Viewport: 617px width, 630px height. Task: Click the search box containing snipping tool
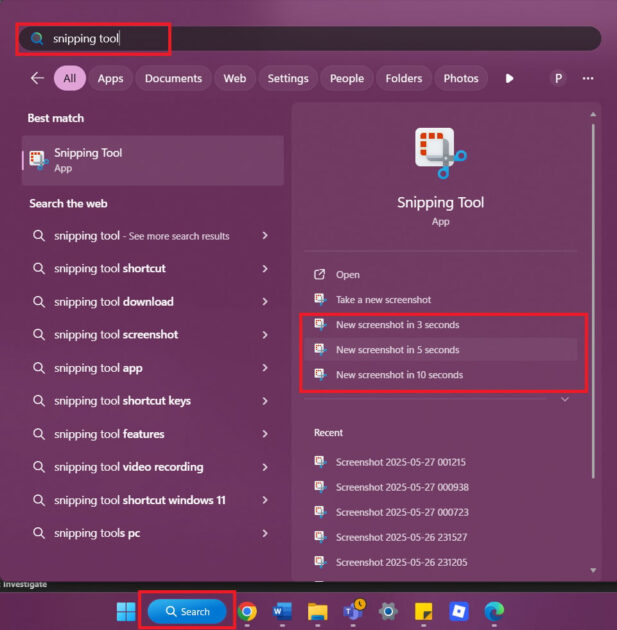coord(310,39)
